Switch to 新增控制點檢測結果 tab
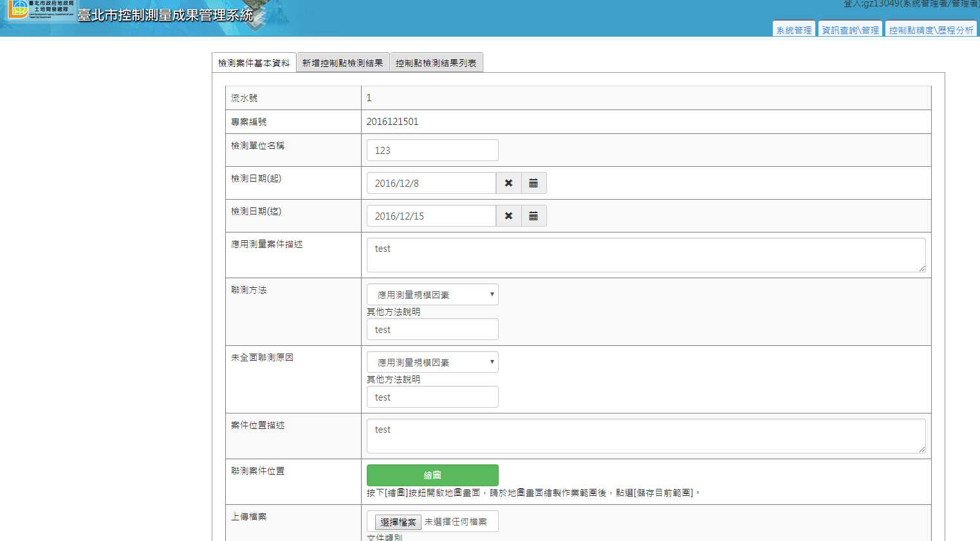980x541 pixels. tap(342, 63)
